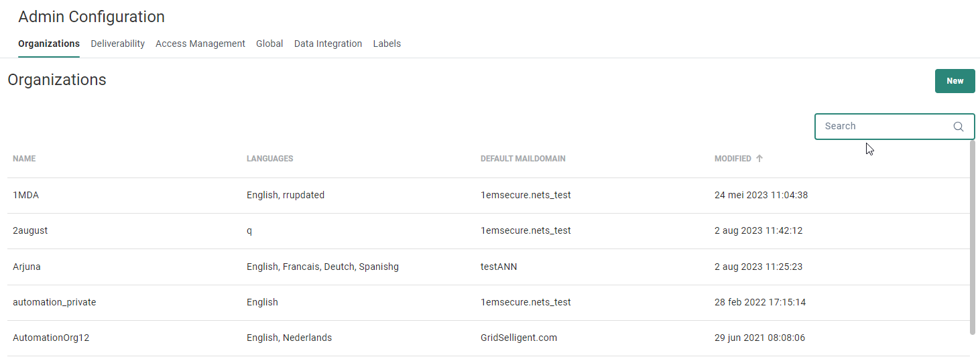Select the AutomationOrg12 organization
Viewport: 980px width, 359px height.
51,338
